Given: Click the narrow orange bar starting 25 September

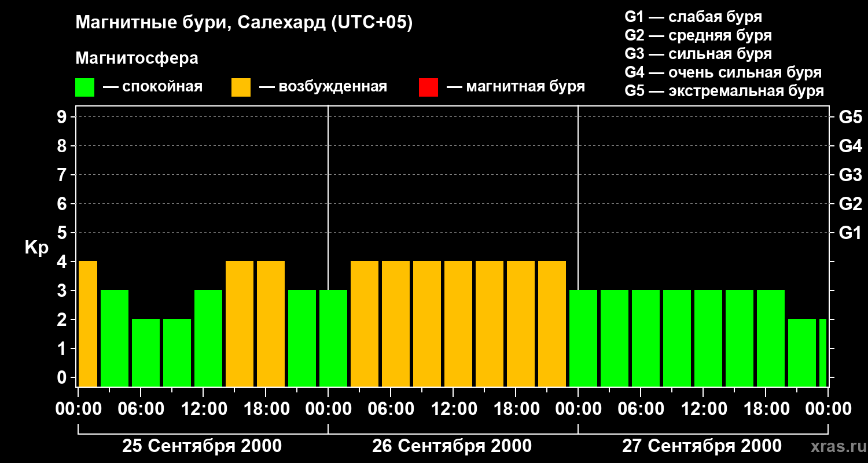Looking at the screenshot, I should pyautogui.click(x=88, y=324).
